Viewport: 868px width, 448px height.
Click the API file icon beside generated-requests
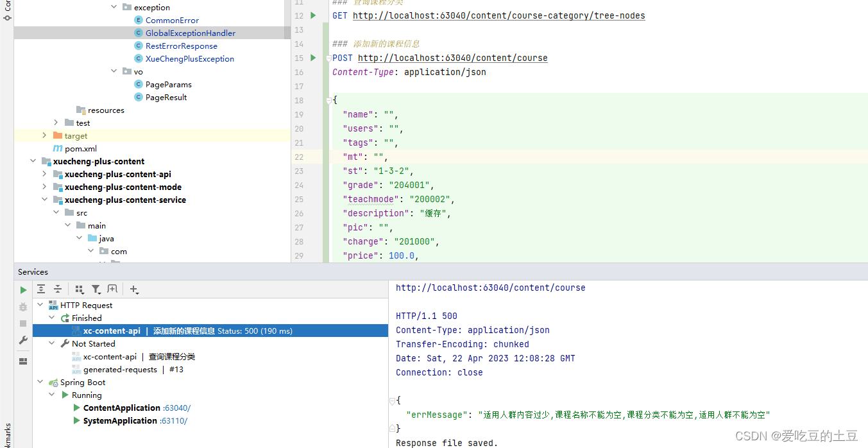pyautogui.click(x=76, y=370)
